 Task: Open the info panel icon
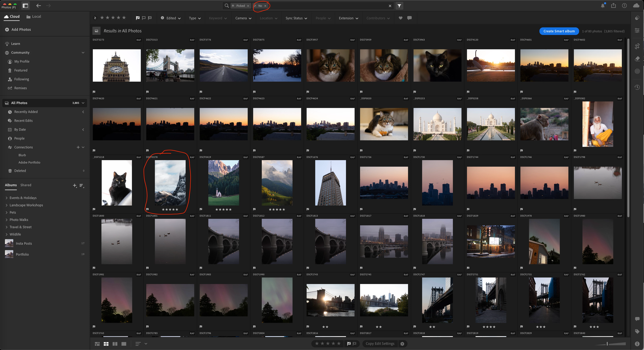[x=637, y=344]
